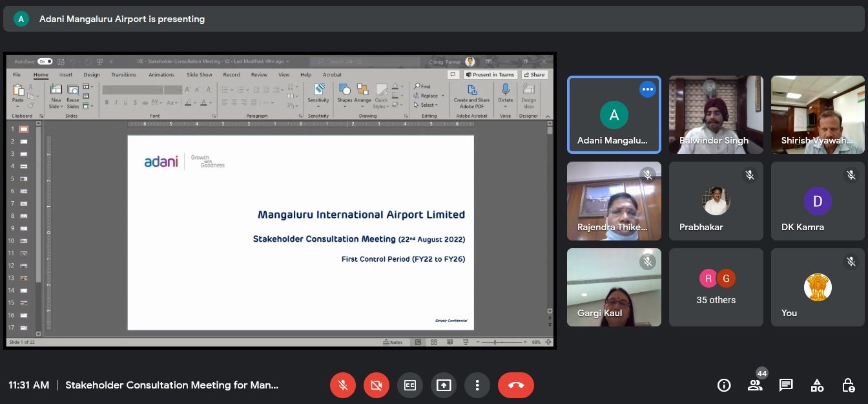Viewport: 868px width, 404px height.
Task: Click the Prabhakar participant tile
Action: (716, 201)
